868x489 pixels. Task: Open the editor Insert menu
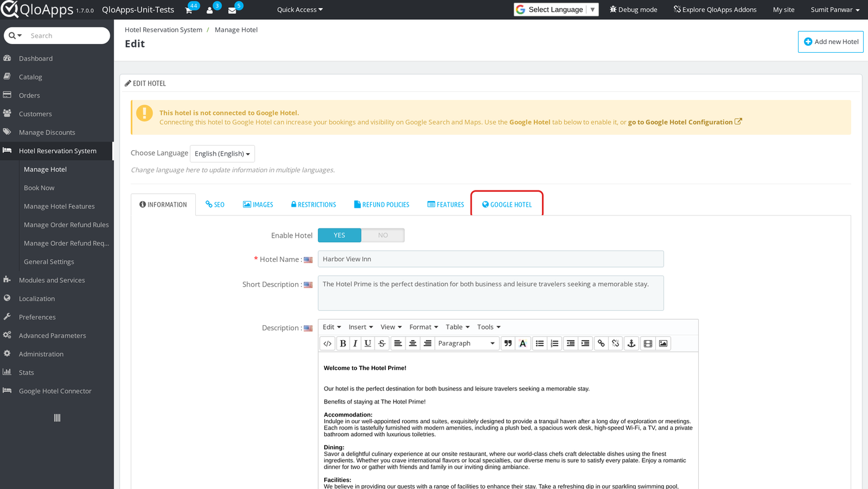tap(361, 327)
